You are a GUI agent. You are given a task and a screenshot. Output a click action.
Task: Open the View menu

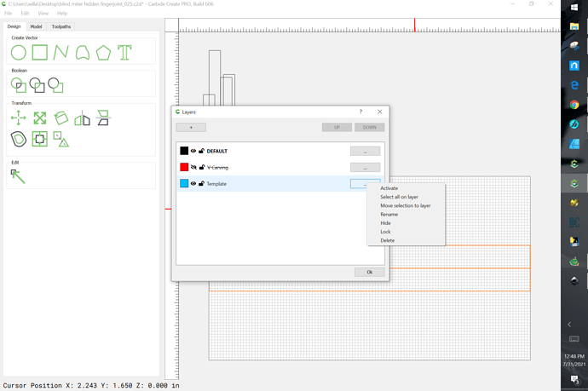click(x=43, y=13)
